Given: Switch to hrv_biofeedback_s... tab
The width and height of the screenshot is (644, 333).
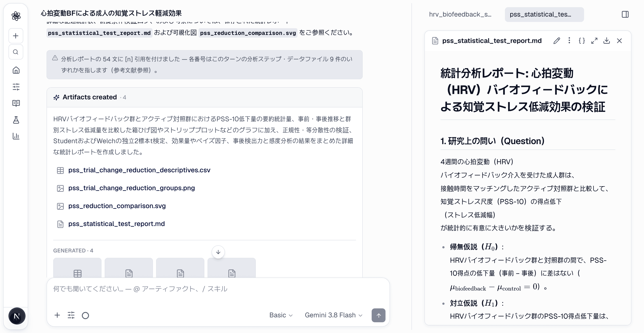Looking at the screenshot, I should pyautogui.click(x=460, y=15).
